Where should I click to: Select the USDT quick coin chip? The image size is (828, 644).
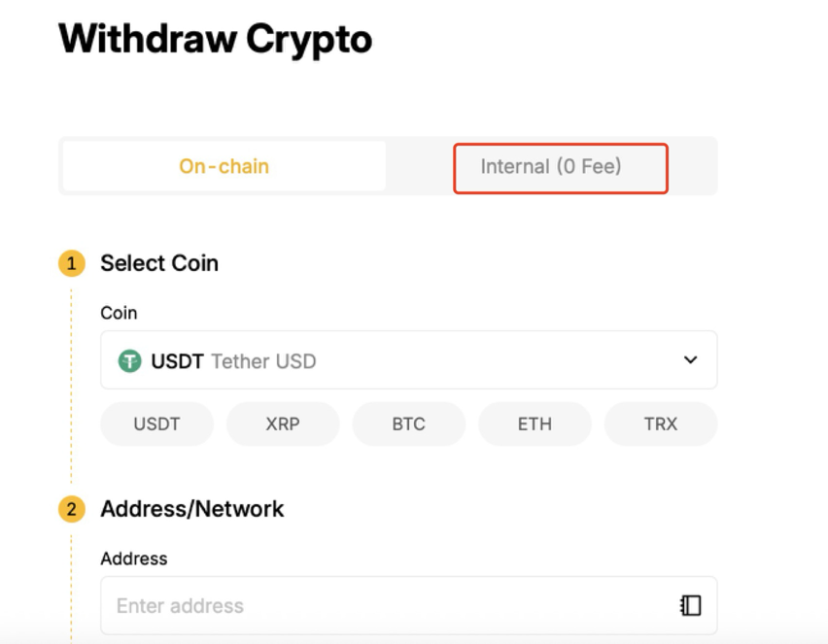(157, 424)
